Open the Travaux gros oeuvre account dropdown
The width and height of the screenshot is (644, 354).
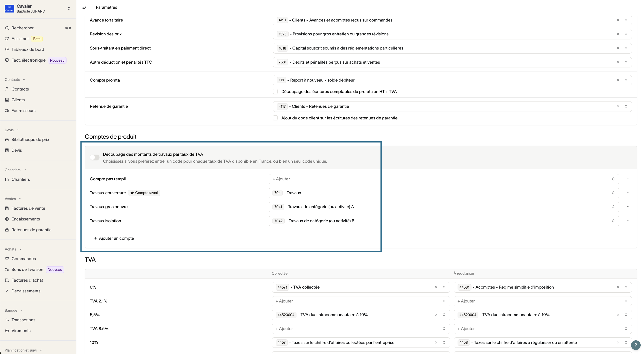[x=444, y=207]
